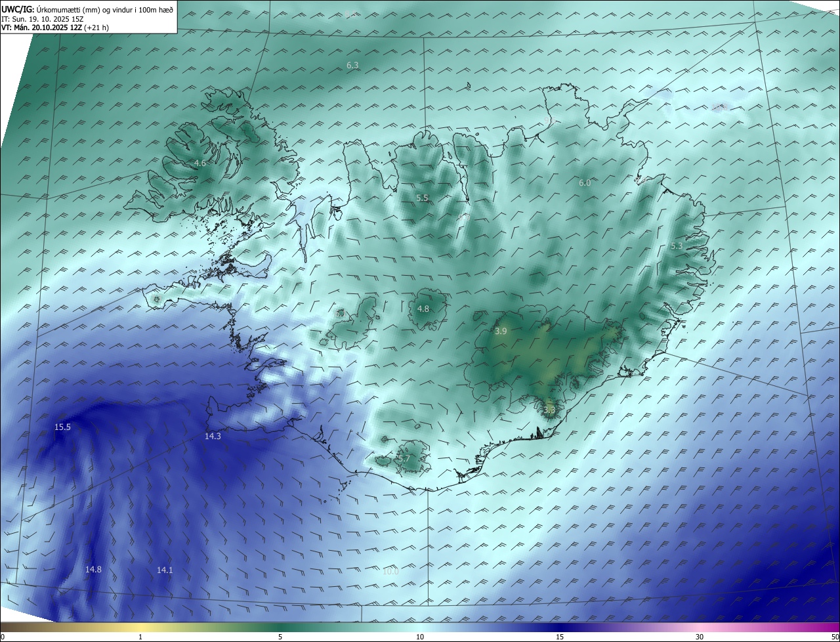This screenshot has width=840, height=642.
Task: Click the 30 tick label on the colour scale
Action: (x=700, y=637)
